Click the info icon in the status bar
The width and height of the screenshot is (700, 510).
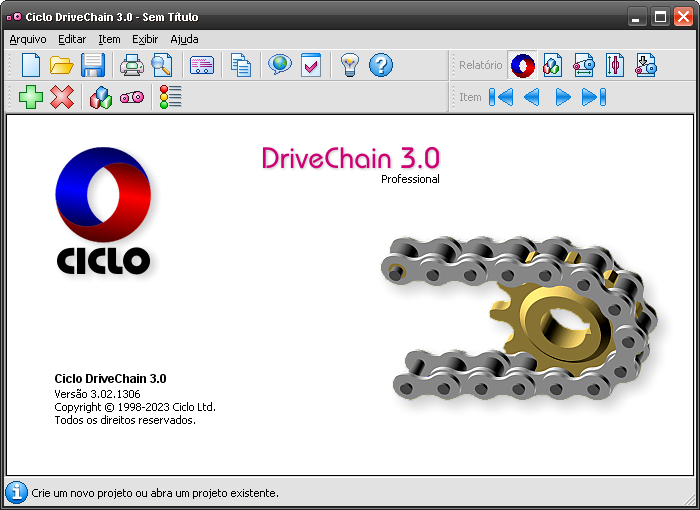pos(17,493)
